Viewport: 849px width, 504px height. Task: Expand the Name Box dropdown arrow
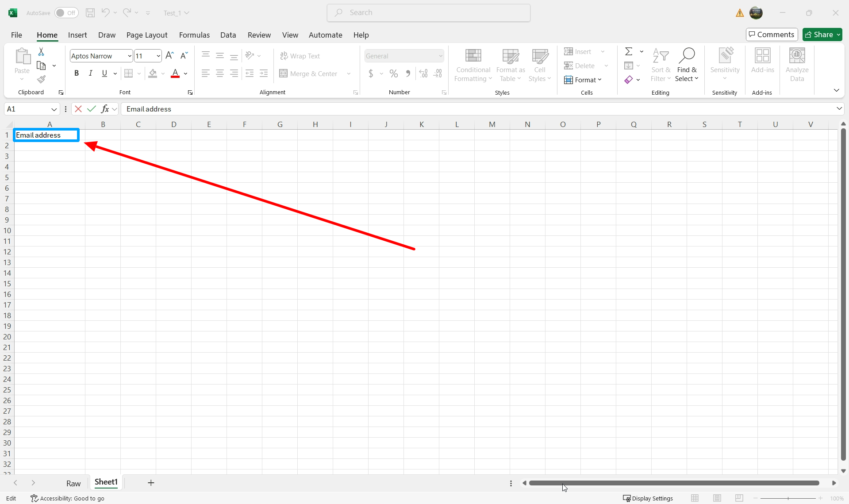point(54,109)
